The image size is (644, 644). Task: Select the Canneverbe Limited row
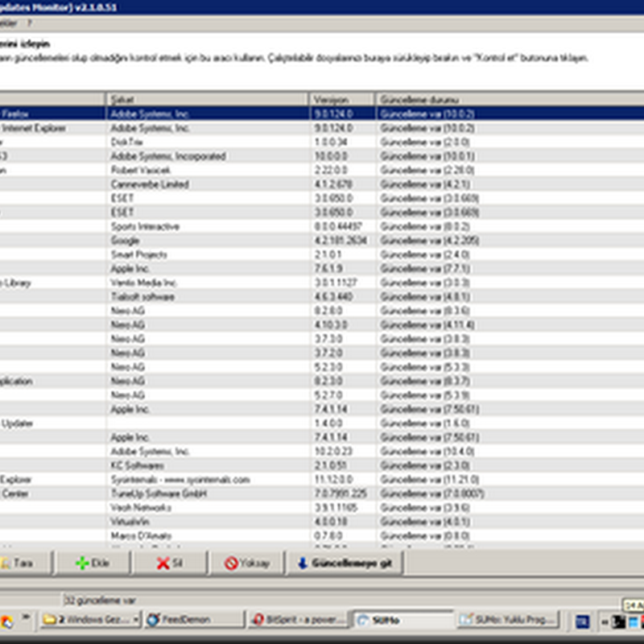pyautogui.click(x=322, y=184)
